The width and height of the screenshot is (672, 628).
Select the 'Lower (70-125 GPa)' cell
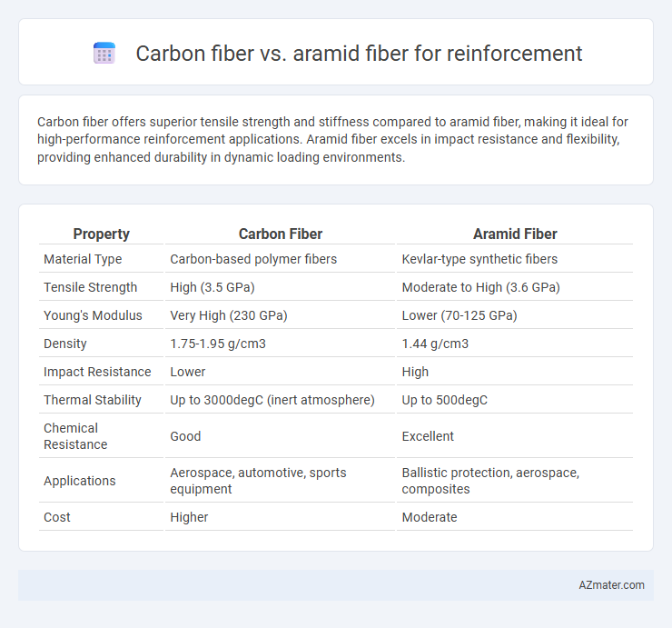click(460, 315)
